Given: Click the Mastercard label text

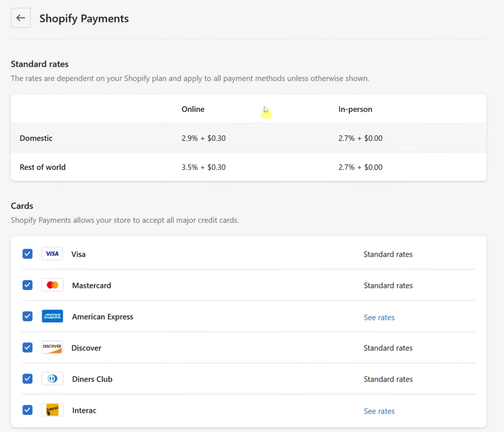Looking at the screenshot, I should [x=92, y=286].
